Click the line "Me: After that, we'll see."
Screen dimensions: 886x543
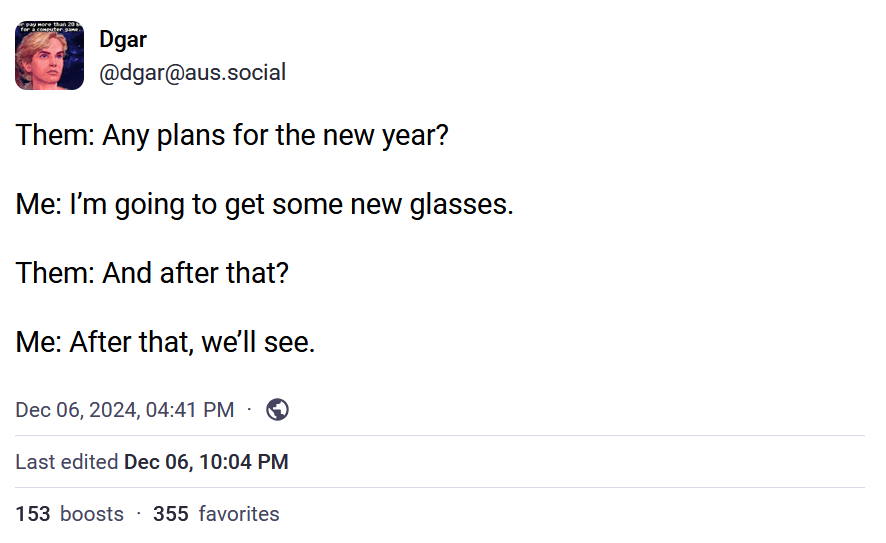pyautogui.click(x=165, y=343)
